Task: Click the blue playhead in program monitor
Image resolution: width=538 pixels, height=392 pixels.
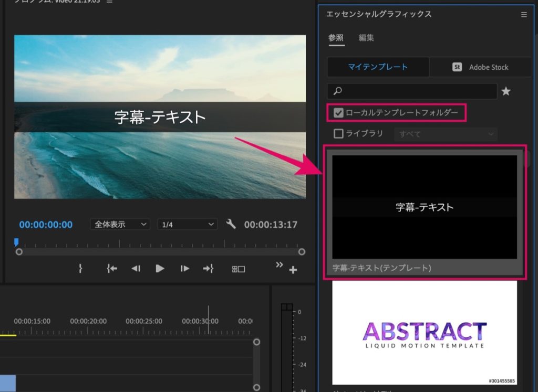Action: pos(16,242)
